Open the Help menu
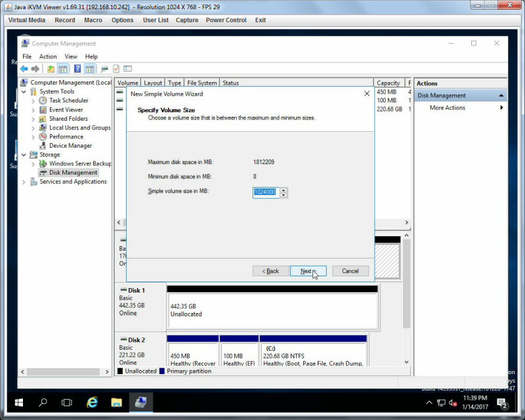The width and height of the screenshot is (525, 420). 91,56
